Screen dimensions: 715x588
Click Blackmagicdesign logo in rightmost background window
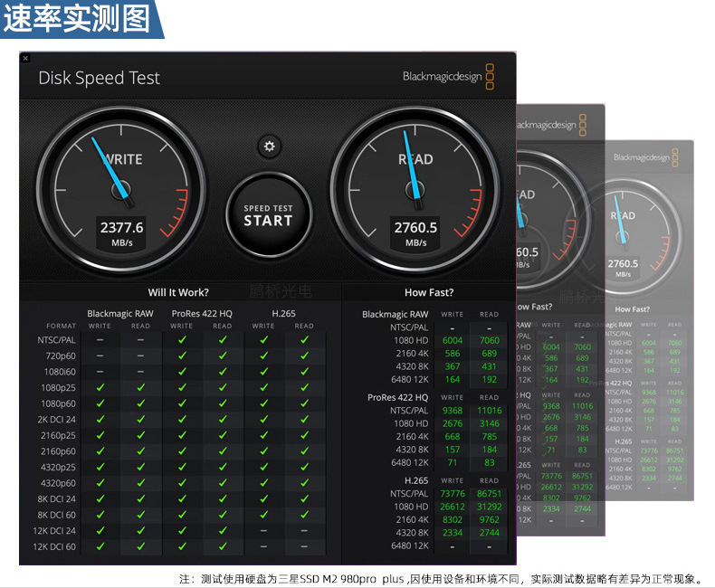point(645,157)
